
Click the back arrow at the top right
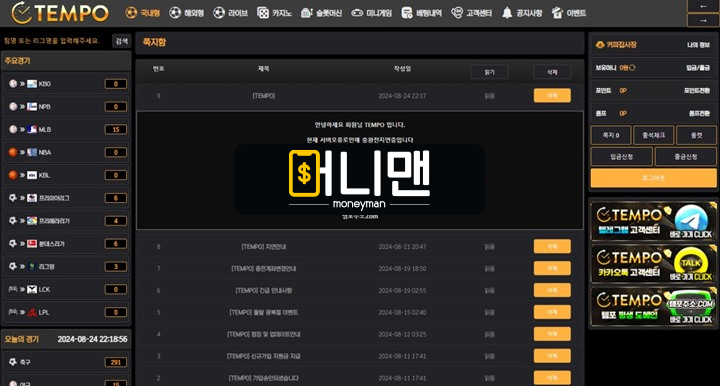tap(703, 6)
